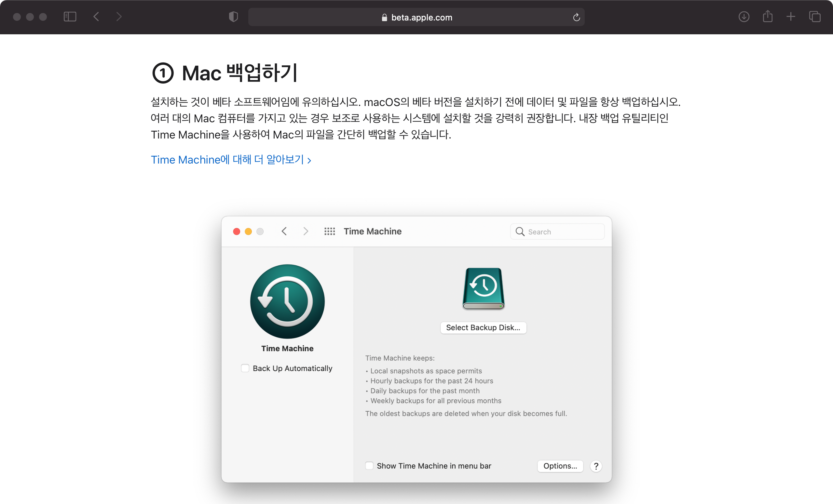
Task: Click the help question mark button
Action: (x=596, y=466)
